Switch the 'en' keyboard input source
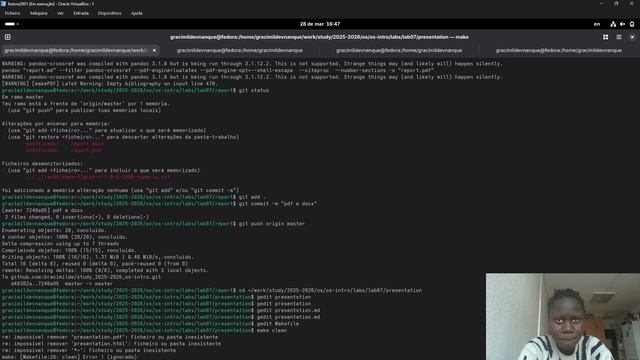640x360 pixels. [597, 24]
